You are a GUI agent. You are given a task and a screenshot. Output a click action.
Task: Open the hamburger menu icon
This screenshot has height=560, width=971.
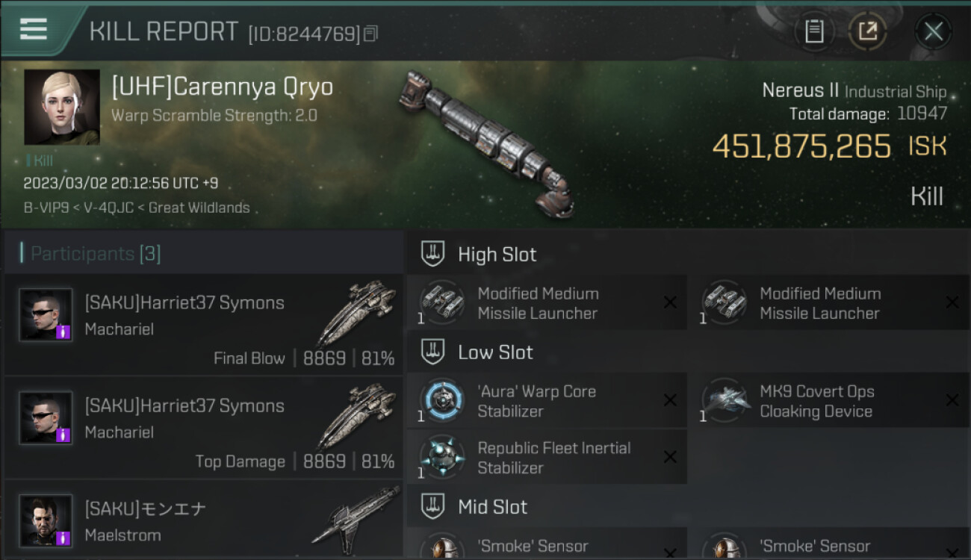pyautogui.click(x=34, y=29)
